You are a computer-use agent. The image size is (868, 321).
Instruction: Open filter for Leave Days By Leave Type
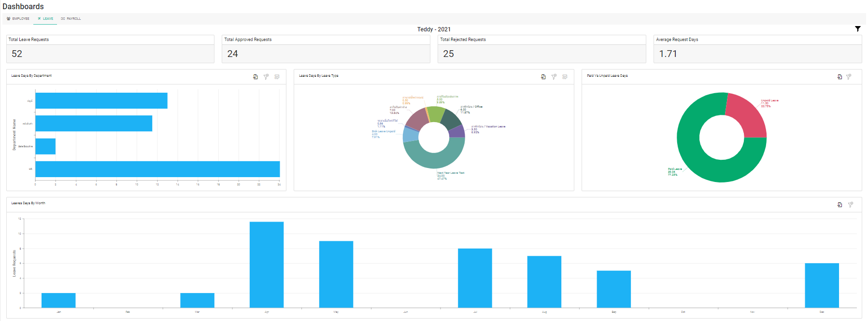[554, 77]
